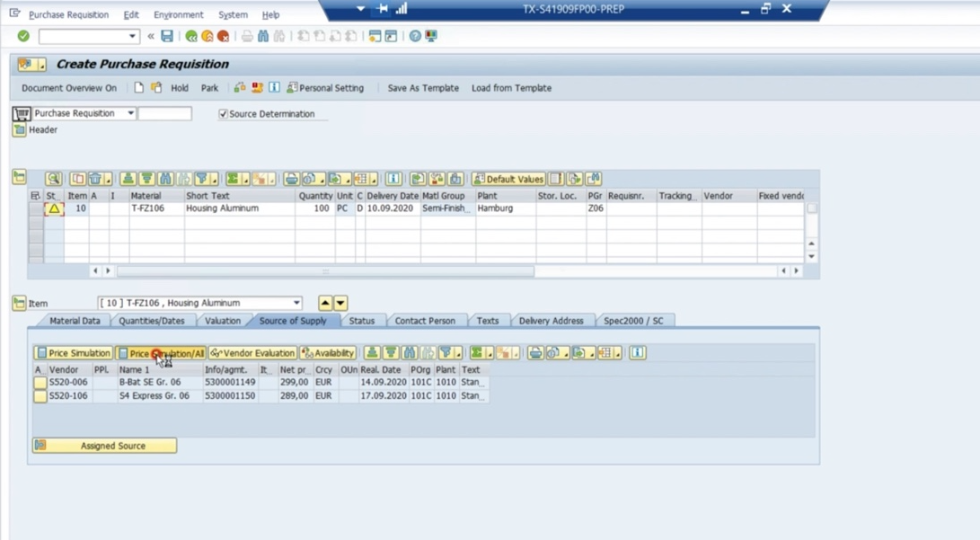Click the item overview blue Information icon
This screenshot has width=980, height=540.
[393, 179]
